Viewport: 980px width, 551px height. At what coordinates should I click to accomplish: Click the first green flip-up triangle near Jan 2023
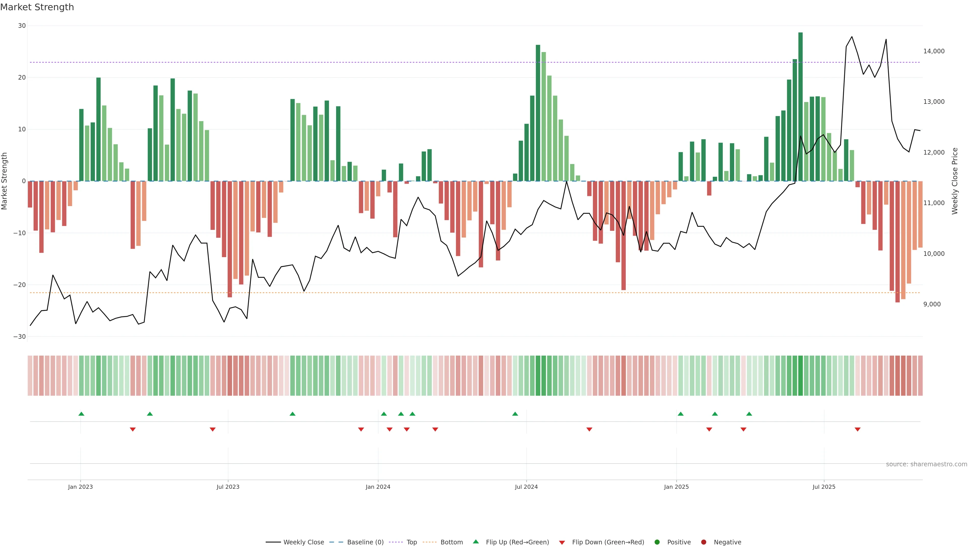tap(81, 414)
